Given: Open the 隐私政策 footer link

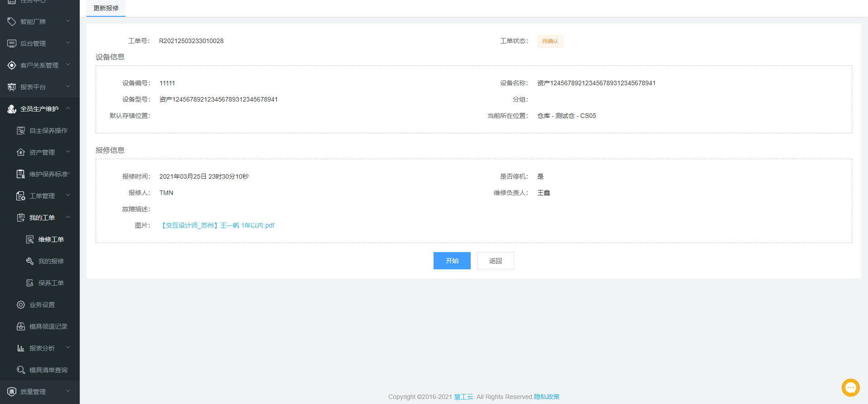Looking at the screenshot, I should tap(547, 397).
